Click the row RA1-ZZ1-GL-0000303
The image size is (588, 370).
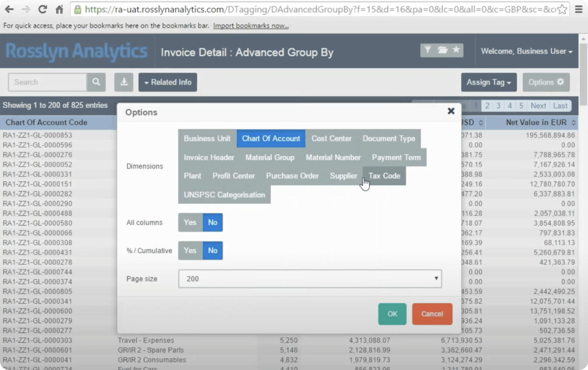point(38,340)
